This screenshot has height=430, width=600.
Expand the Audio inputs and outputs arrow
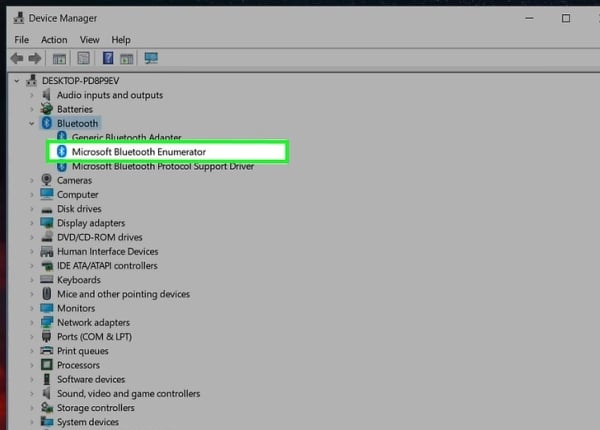32,95
